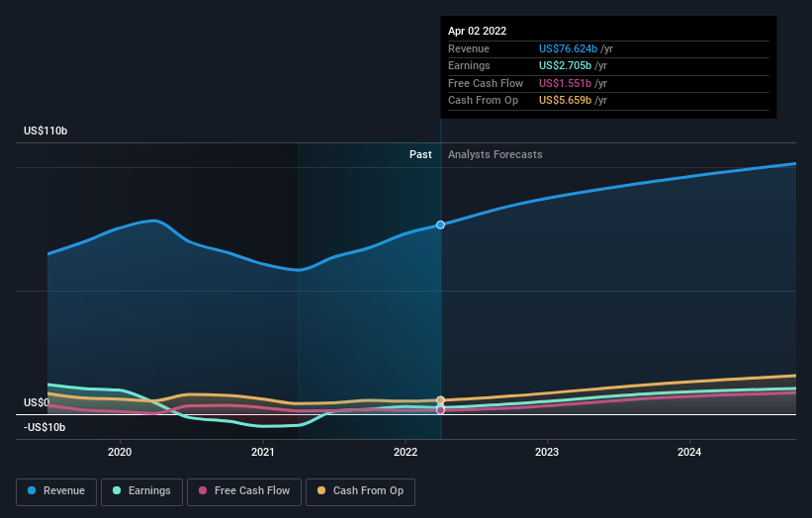Toggle the Cash From Op legend series
Screen dimensions: 812x518
[x=360, y=491]
